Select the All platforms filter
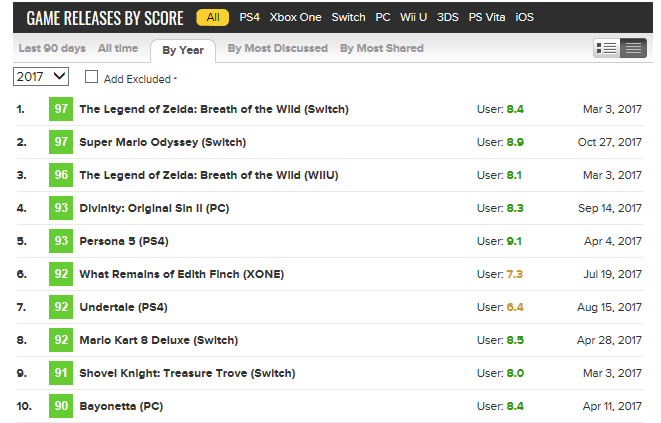Image resolution: width=661 pixels, height=423 pixels. 213,17
